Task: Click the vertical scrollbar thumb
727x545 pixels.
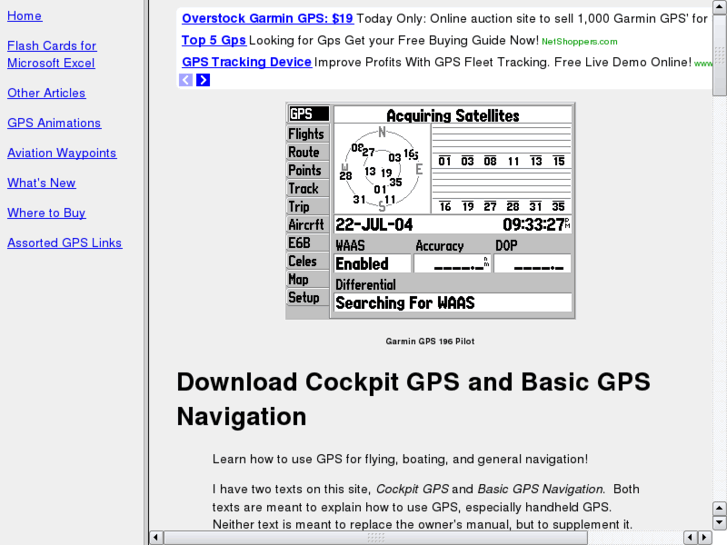Action: pyautogui.click(x=719, y=54)
